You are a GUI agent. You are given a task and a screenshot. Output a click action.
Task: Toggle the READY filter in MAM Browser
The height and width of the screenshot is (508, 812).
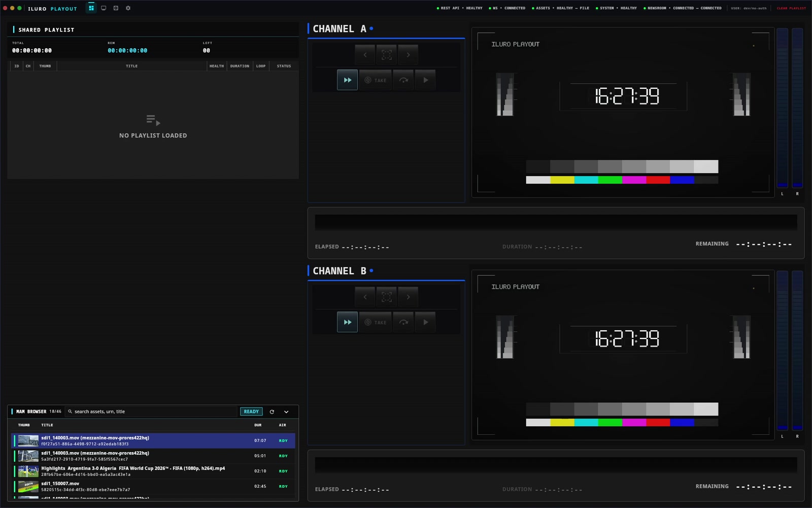(x=251, y=411)
